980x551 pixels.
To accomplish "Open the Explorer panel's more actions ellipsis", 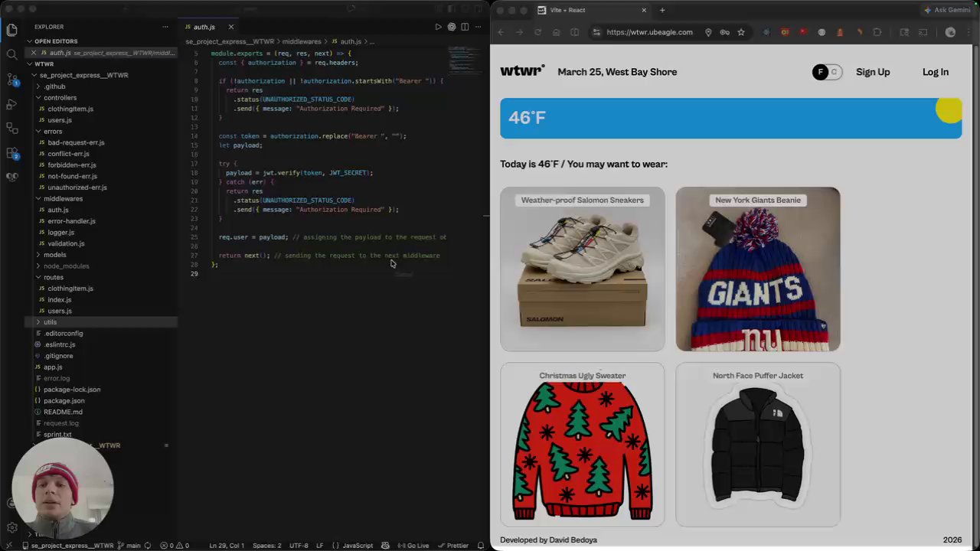I will tap(165, 27).
